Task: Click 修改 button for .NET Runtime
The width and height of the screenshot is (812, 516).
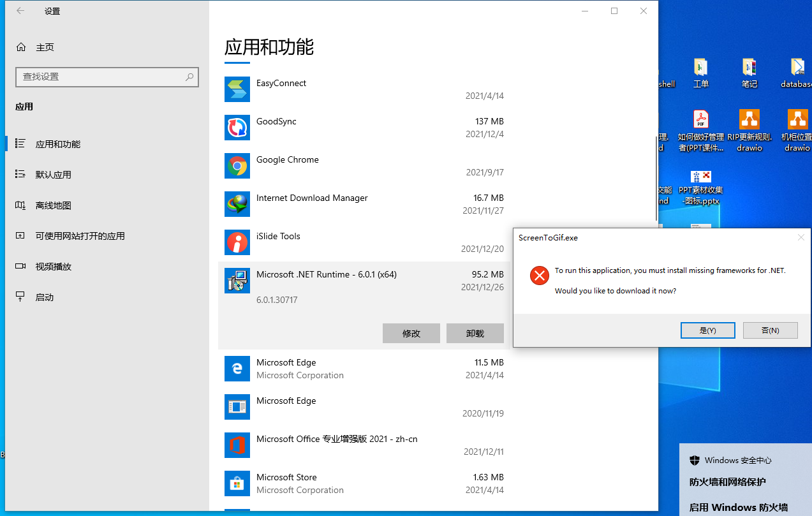Action: pos(411,333)
